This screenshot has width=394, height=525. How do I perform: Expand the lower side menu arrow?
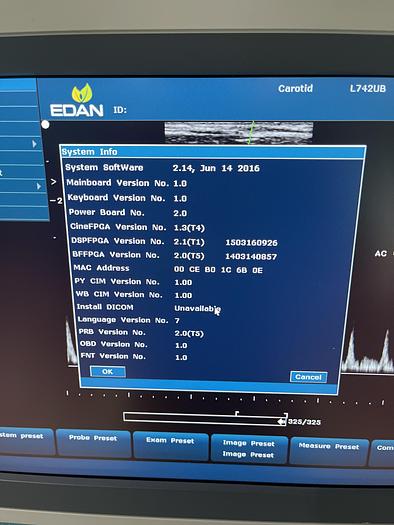[38, 186]
